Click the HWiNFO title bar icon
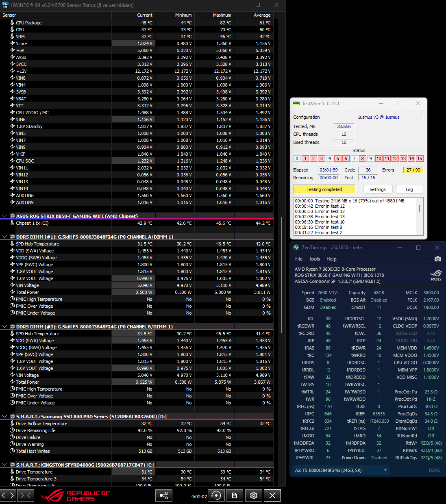The width and height of the screenshot is (446, 504). tap(5, 5)
